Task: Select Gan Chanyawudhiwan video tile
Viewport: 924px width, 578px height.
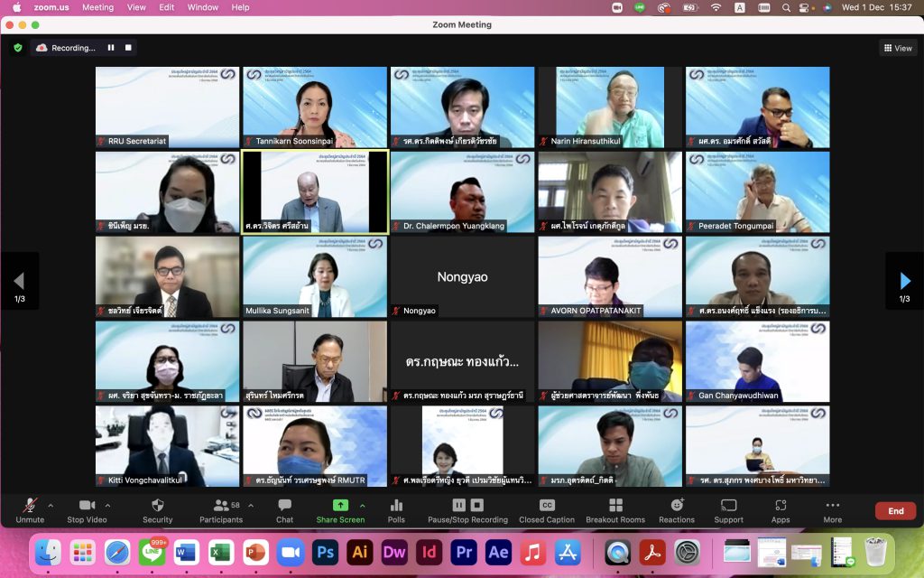Action: point(758,361)
